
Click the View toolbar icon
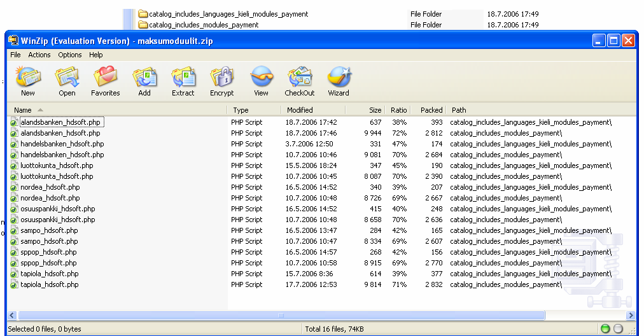tap(261, 77)
